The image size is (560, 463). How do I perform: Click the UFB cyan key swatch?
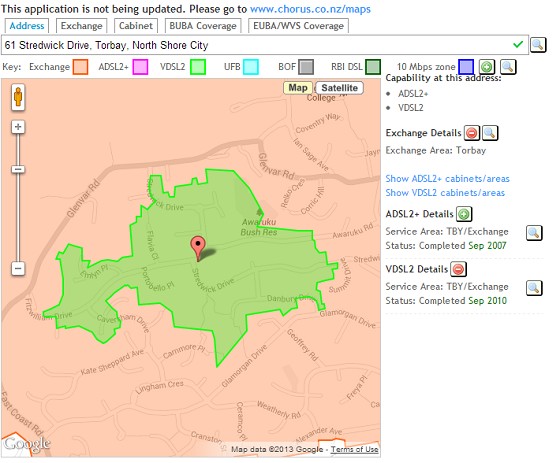tap(251, 67)
